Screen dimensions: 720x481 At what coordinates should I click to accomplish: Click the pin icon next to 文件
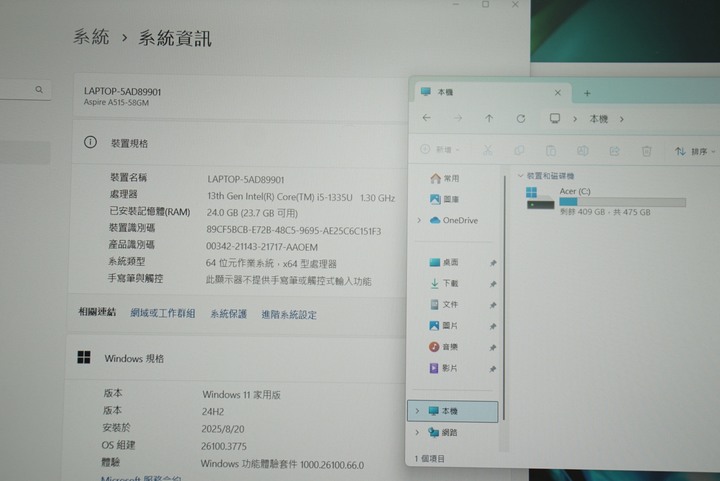(493, 305)
